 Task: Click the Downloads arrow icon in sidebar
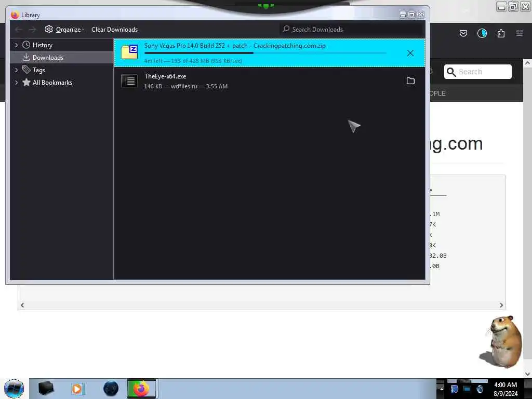[26, 57]
